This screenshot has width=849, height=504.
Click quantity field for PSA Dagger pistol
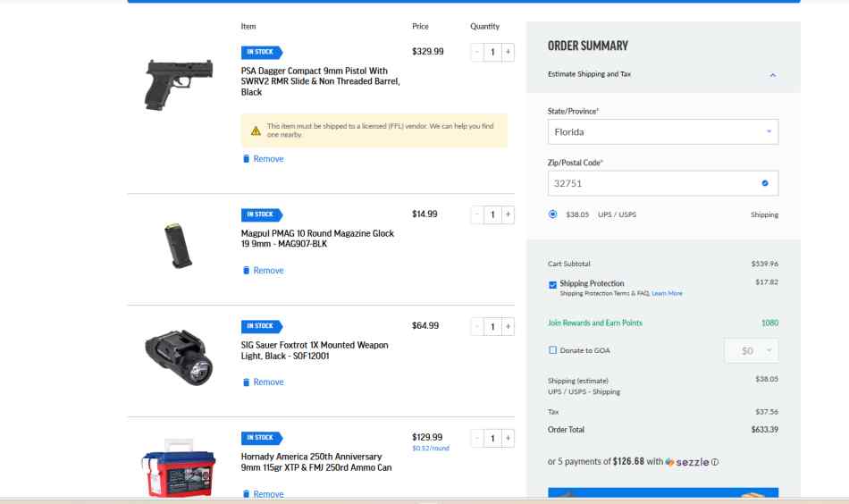pyautogui.click(x=492, y=53)
